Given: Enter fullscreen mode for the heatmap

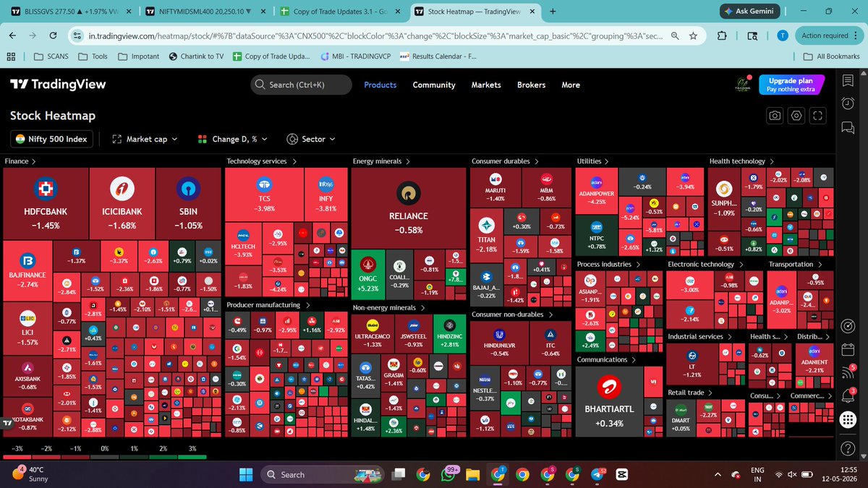Looking at the screenshot, I should click(818, 115).
